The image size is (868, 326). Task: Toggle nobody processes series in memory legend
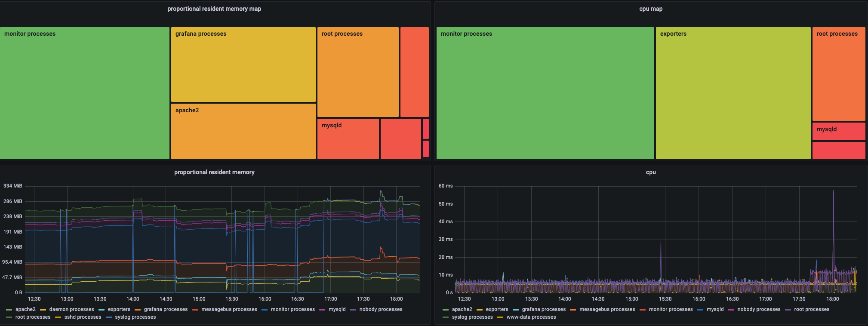click(x=381, y=309)
